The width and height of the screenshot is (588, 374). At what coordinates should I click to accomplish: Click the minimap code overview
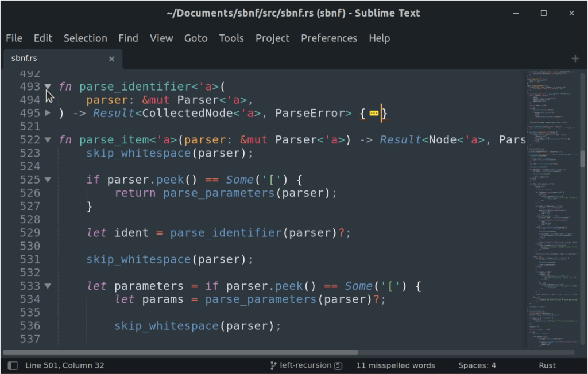(553, 208)
